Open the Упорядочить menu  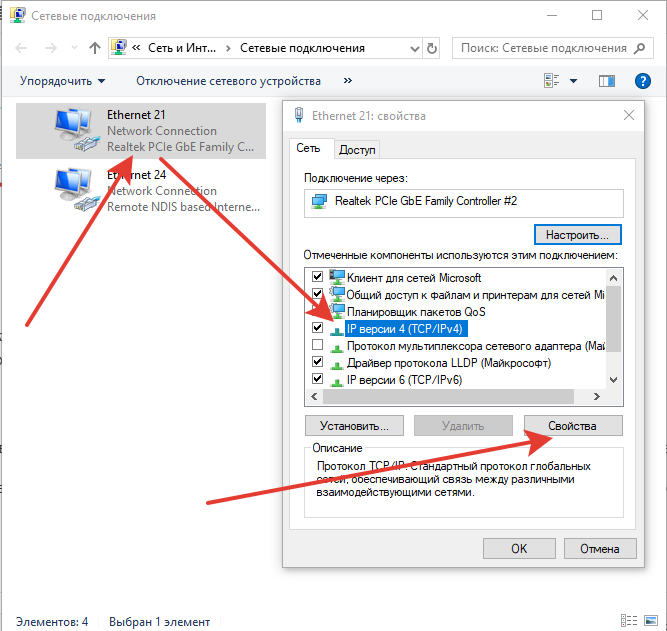pos(62,81)
